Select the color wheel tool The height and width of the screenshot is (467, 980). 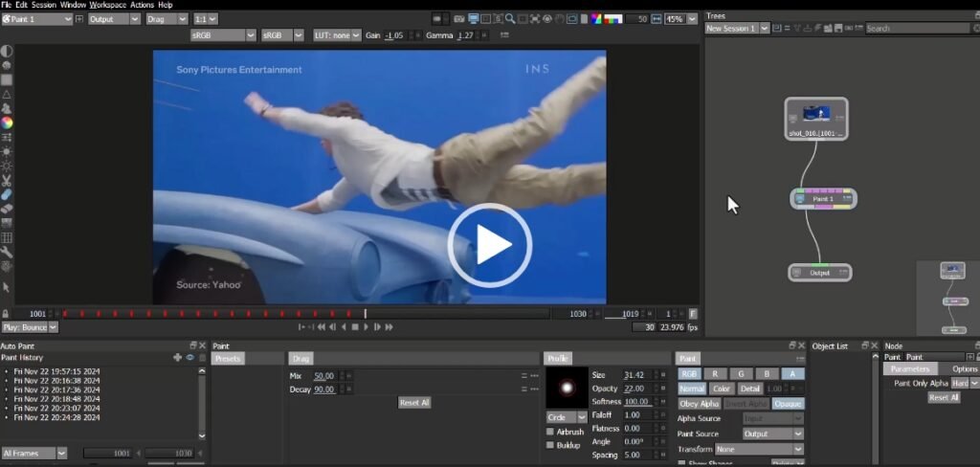[7, 123]
